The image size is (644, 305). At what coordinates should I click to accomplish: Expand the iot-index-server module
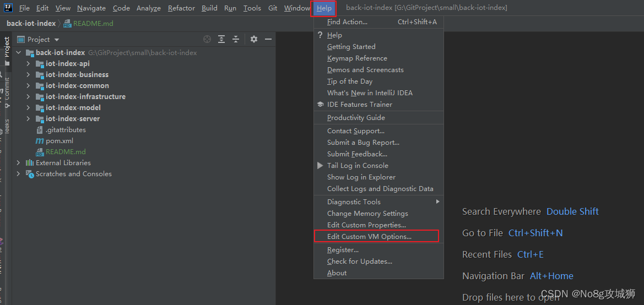pos(28,119)
